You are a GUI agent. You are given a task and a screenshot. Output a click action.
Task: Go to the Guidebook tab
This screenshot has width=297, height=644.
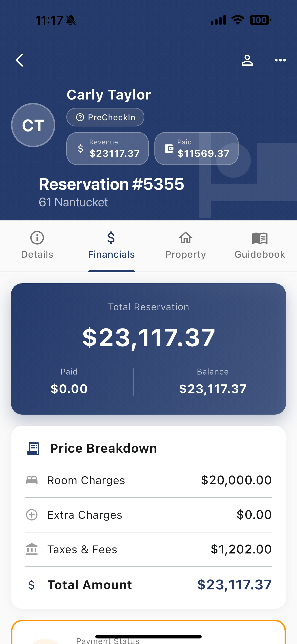pos(260,246)
